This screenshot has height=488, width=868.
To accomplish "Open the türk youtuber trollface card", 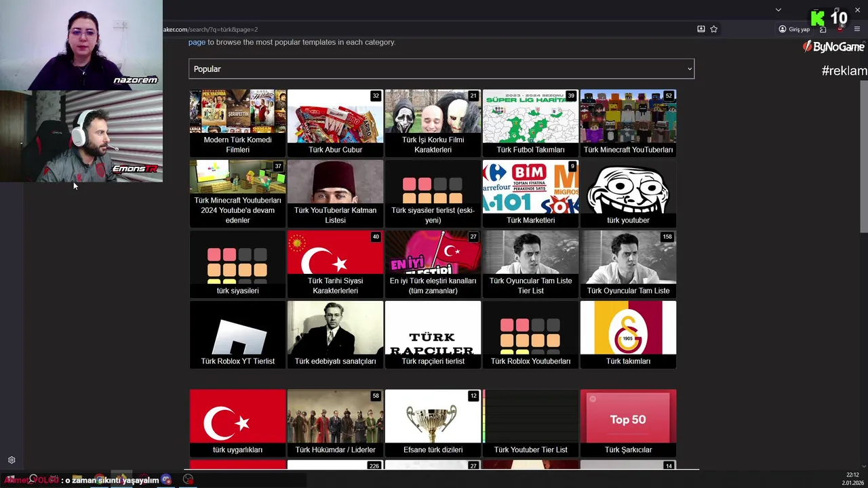I will (628, 194).
